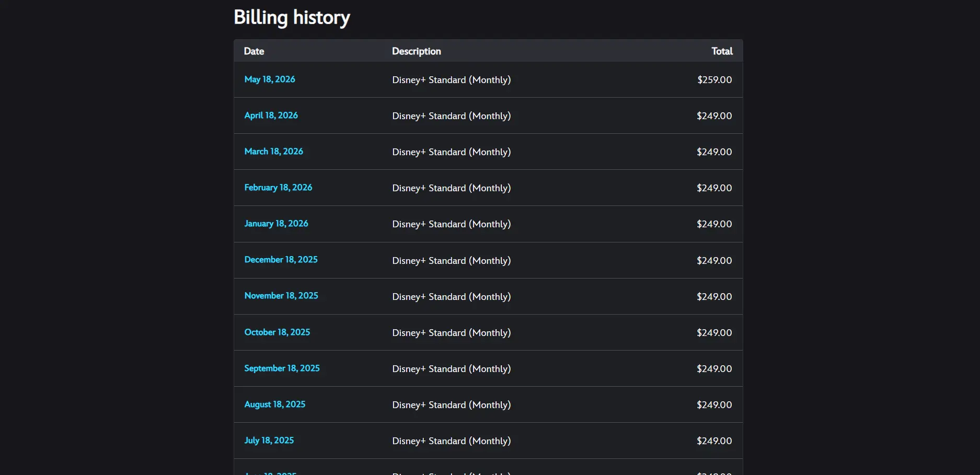Open the October 18, 2025 invoice link
Image resolution: width=980 pixels, height=475 pixels.
click(x=277, y=332)
